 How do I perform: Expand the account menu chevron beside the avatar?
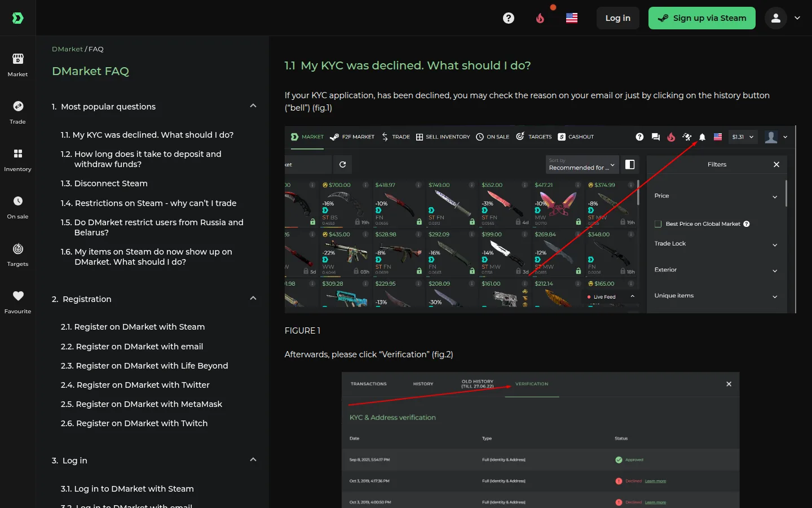[797, 18]
